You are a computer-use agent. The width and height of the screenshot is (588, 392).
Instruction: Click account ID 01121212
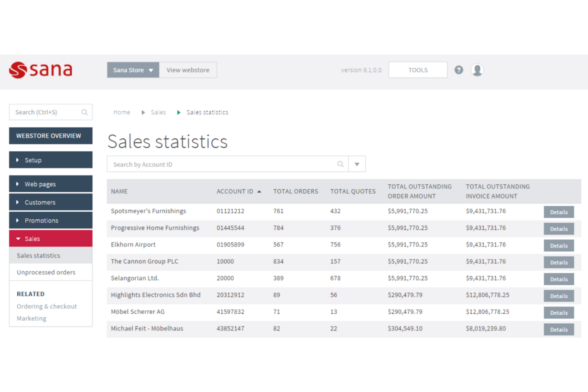point(230,211)
